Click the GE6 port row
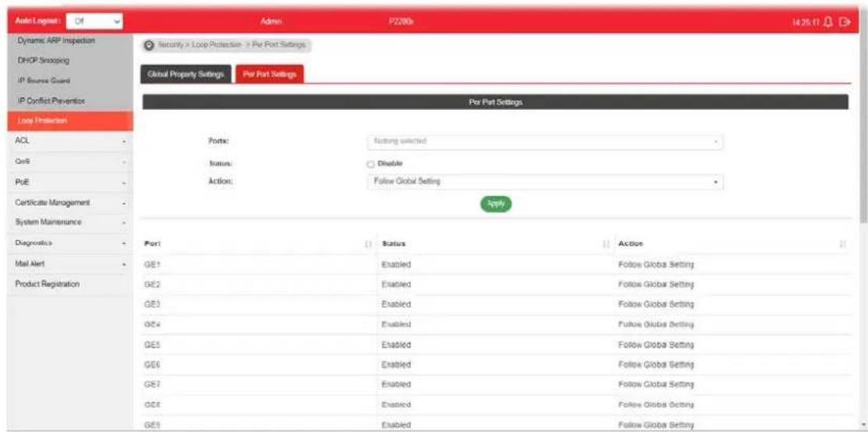 coord(496,364)
